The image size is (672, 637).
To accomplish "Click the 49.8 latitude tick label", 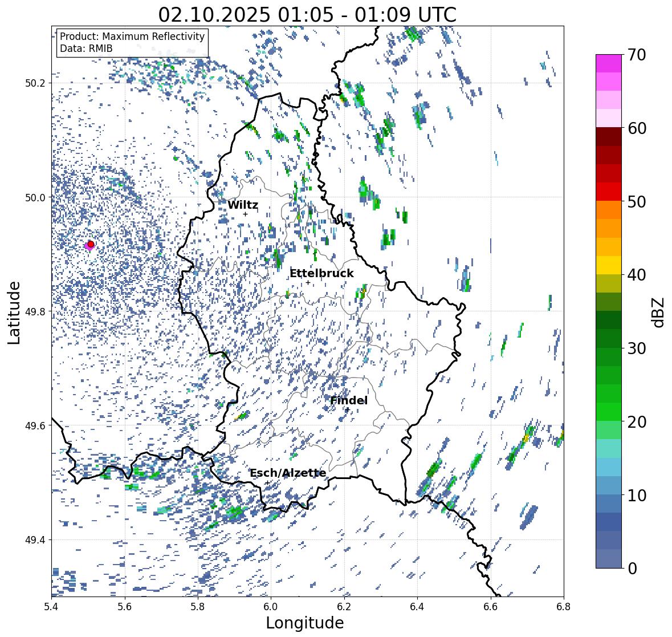I will (x=35, y=311).
